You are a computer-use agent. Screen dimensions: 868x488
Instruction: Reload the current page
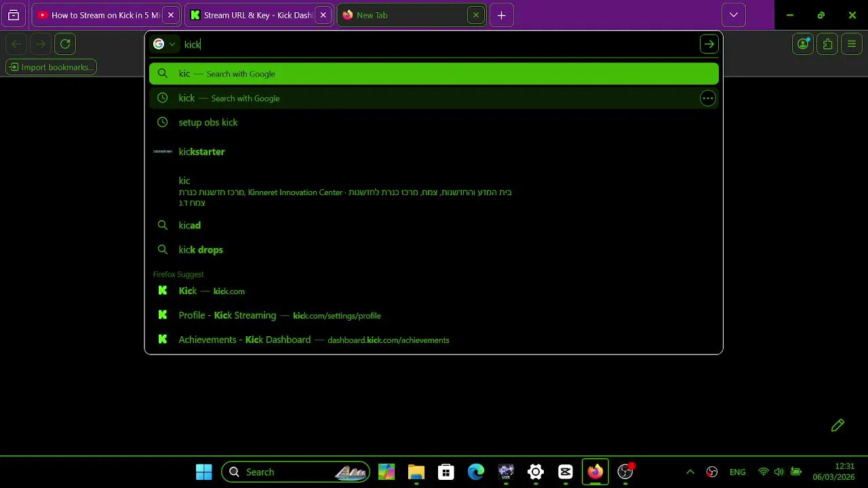[65, 44]
